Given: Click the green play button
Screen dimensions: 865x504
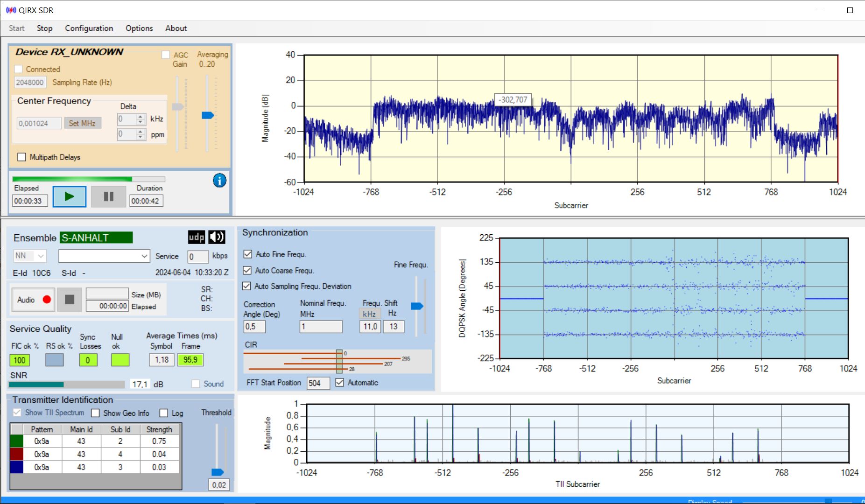Looking at the screenshot, I should pos(69,196).
